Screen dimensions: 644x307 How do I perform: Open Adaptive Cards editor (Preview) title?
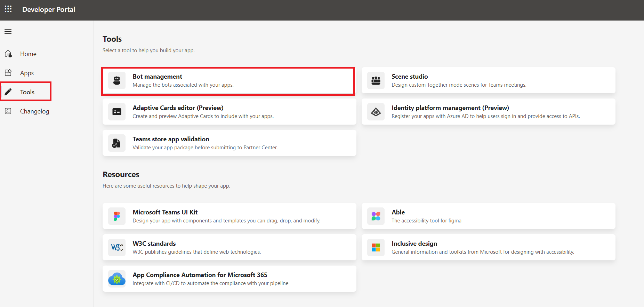[178, 108]
